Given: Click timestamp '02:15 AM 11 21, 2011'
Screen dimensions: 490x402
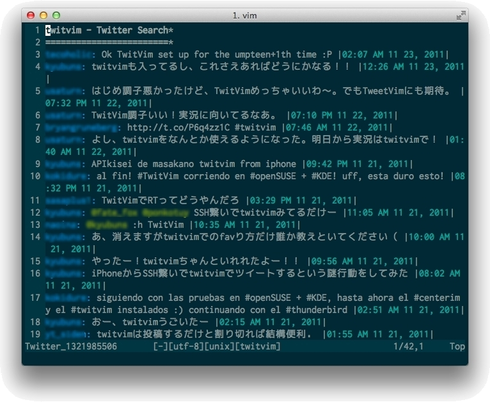Looking at the screenshot, I should (270, 322).
